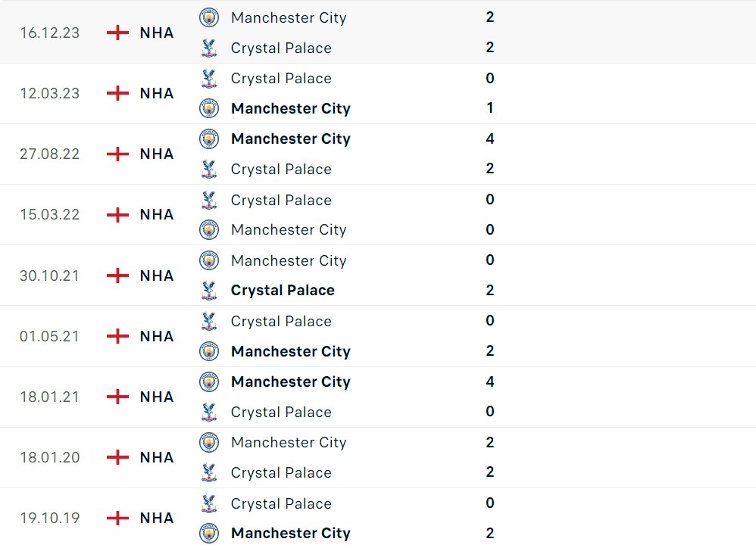Viewport: 756px width, 545px height.
Task: Click Manchester City crest in 27.08.22 match
Action: 209,139
